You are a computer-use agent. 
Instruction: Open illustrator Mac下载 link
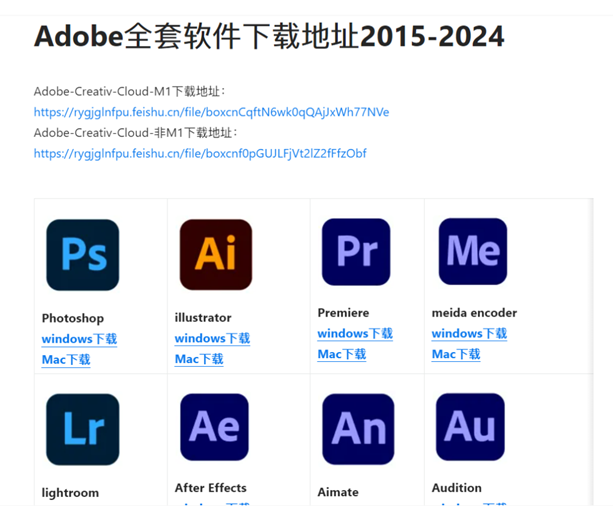(199, 359)
